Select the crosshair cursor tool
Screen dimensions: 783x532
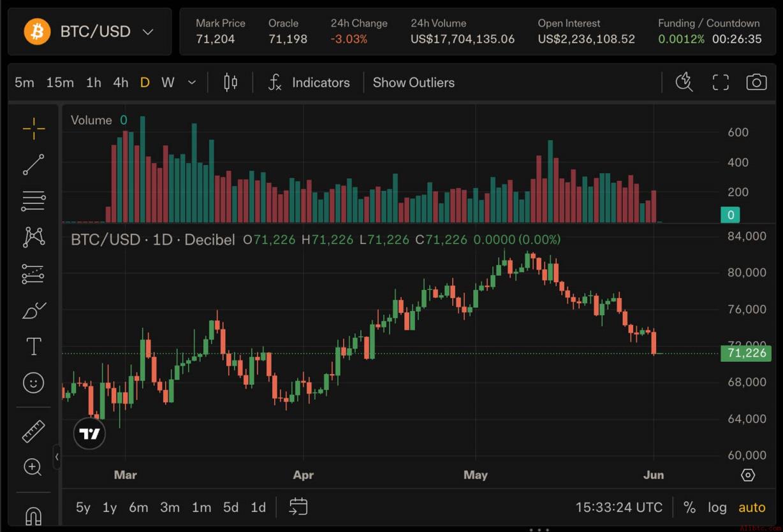34,129
